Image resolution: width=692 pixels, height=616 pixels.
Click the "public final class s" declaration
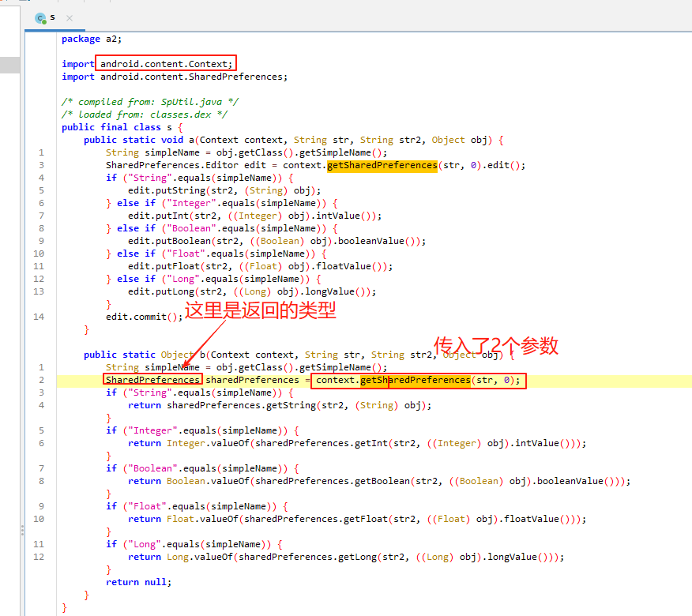(x=117, y=127)
